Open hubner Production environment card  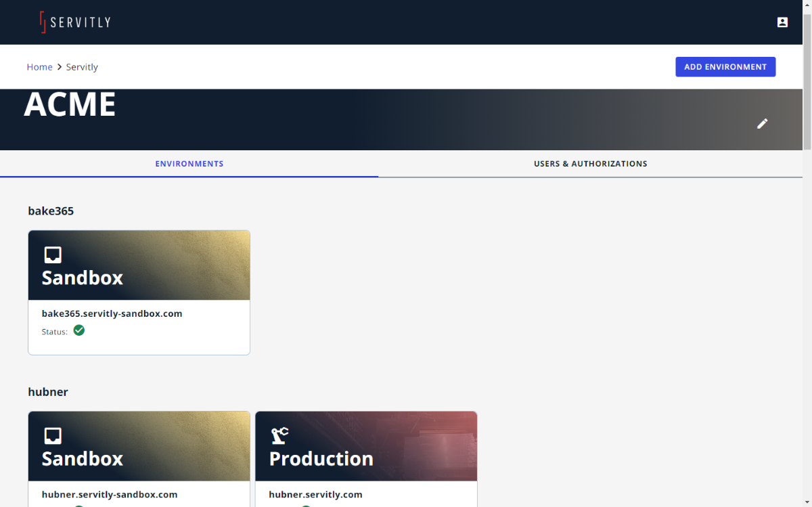(366, 459)
